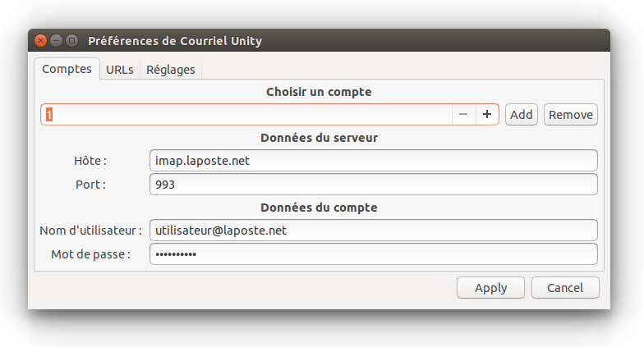Click the account number spin box field
The height and width of the screenshot is (347, 644).
246,115
